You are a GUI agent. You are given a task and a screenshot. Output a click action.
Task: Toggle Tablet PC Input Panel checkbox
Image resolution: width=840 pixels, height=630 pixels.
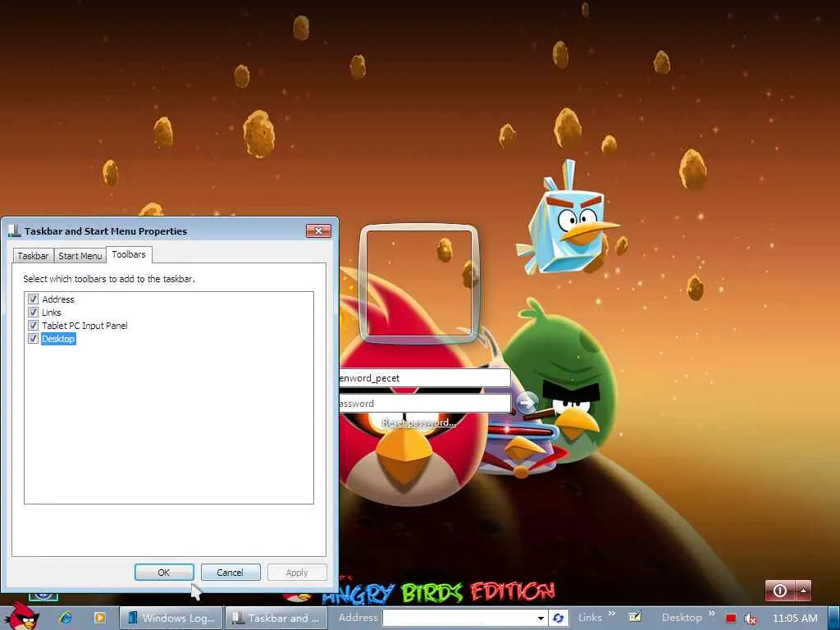tap(33, 325)
